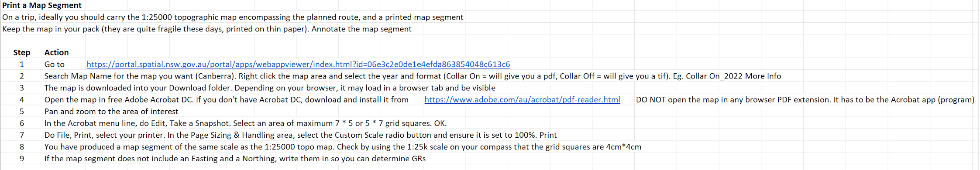Select the step number 6 cell
Viewport: 980px width, 170px height.
[22, 123]
